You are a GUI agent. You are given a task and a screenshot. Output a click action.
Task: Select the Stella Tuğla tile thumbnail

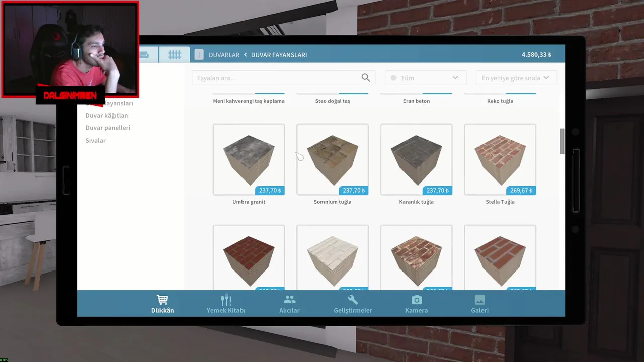500,159
